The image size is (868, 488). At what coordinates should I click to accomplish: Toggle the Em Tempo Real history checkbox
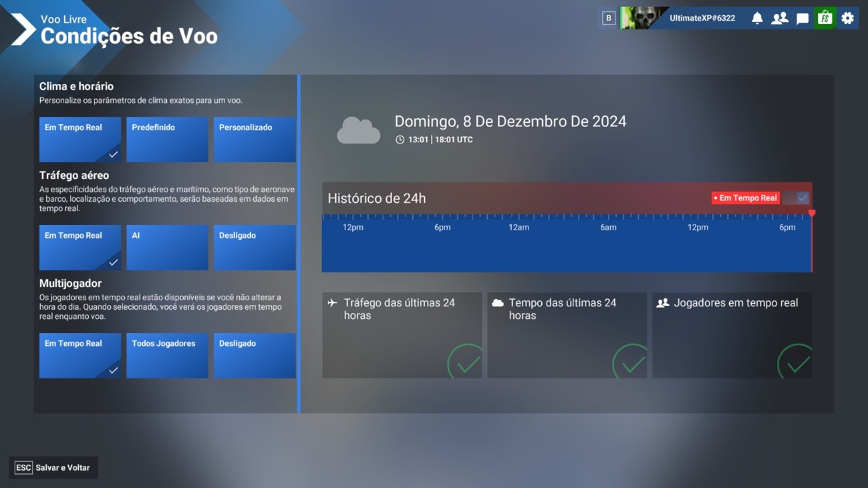click(x=803, y=198)
